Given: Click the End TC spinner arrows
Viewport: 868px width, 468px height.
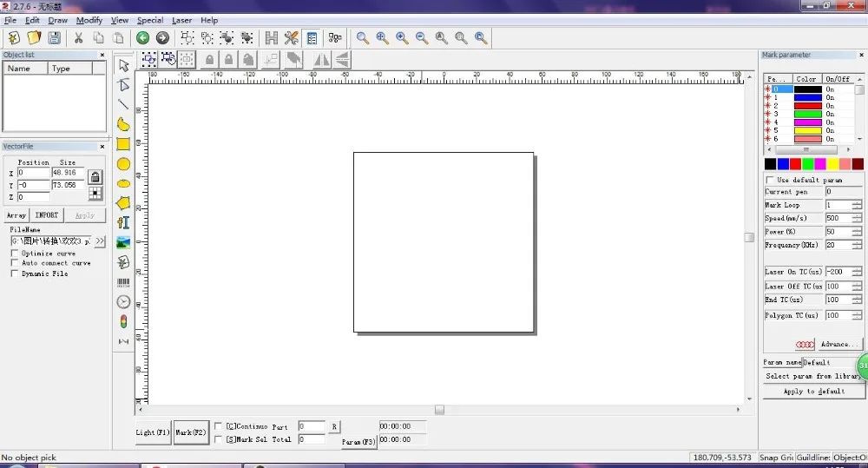Looking at the screenshot, I should (857, 300).
